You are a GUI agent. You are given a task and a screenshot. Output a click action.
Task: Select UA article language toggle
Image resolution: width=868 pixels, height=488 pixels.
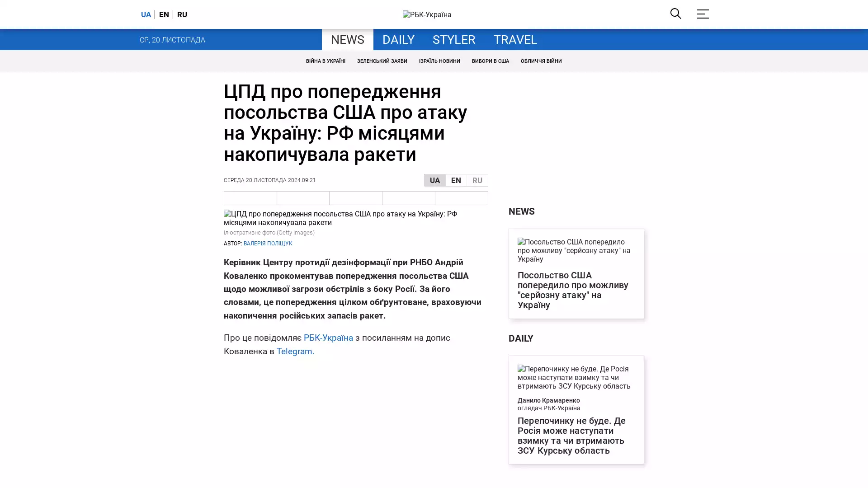point(434,180)
